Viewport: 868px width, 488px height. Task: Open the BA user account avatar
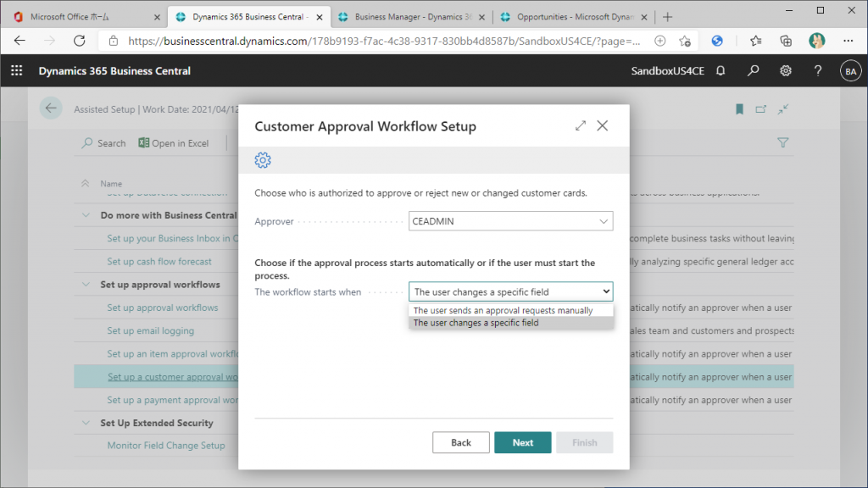coord(850,71)
